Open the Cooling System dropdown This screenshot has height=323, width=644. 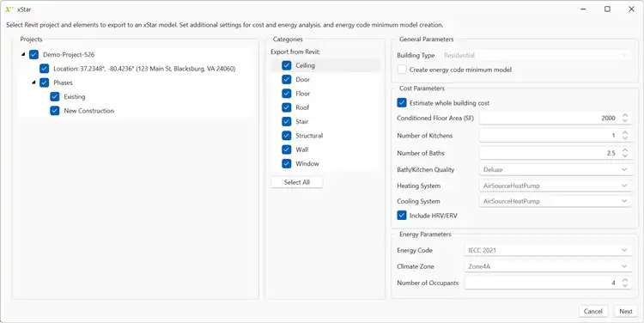556,201
